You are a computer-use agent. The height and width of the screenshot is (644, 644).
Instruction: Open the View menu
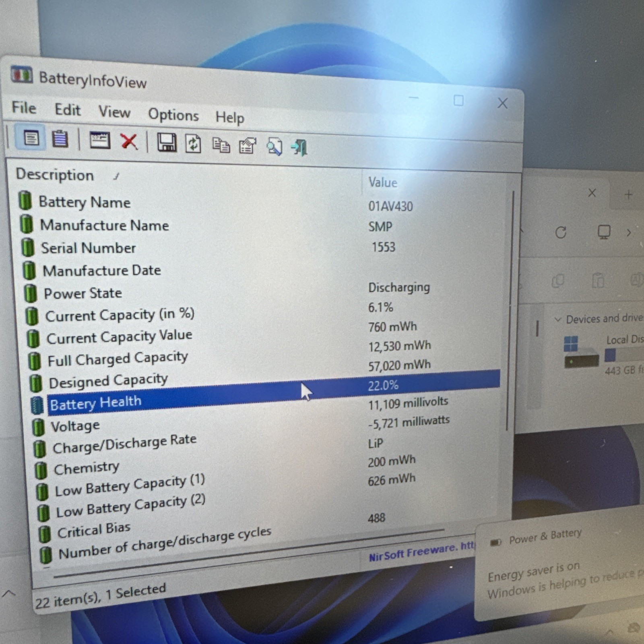[x=114, y=112]
